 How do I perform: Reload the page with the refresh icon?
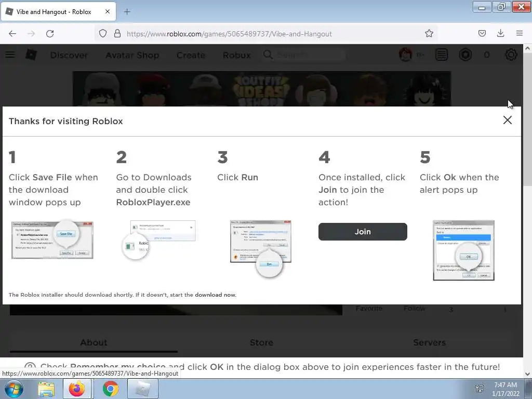click(50, 34)
